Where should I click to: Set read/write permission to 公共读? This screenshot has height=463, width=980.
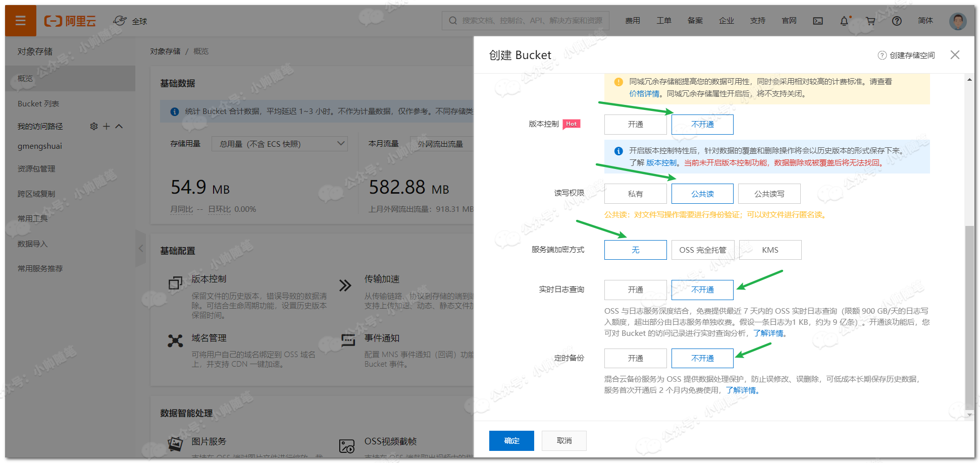(x=702, y=194)
